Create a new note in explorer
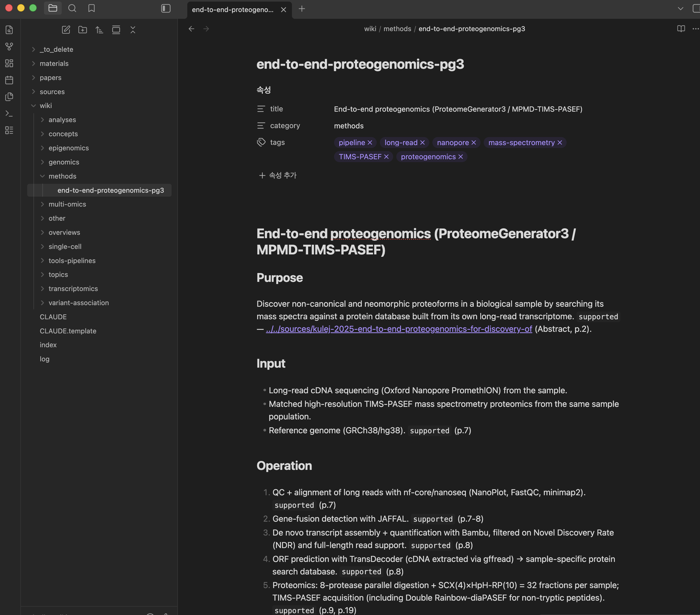Screen dimensions: 700x615 [x=66, y=30]
